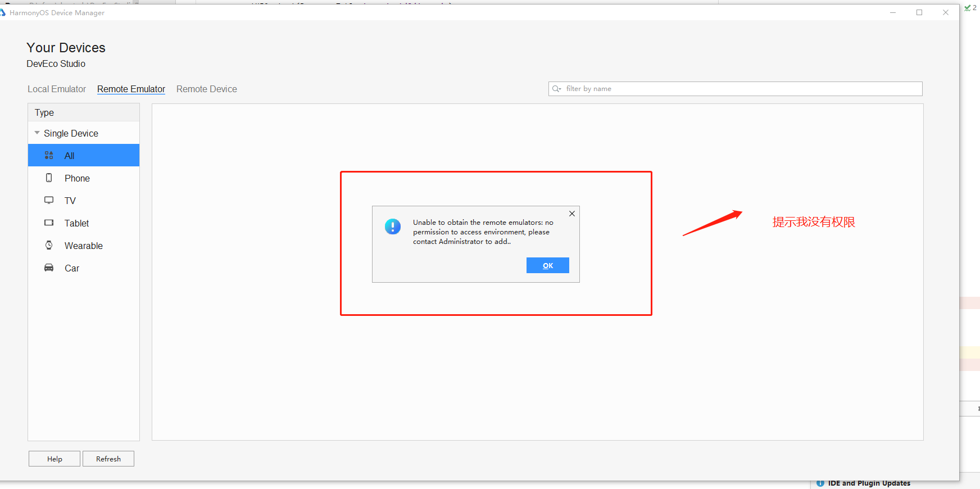Screen dimensions: 980x489
Task: Click the Wearable watch icon
Action: tap(49, 245)
